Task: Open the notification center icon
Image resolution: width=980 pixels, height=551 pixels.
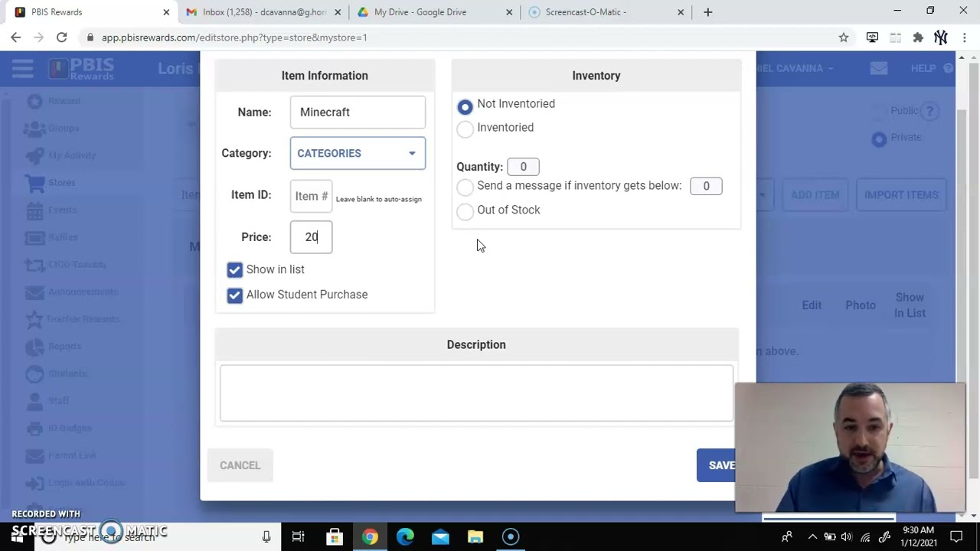Action: point(956,537)
